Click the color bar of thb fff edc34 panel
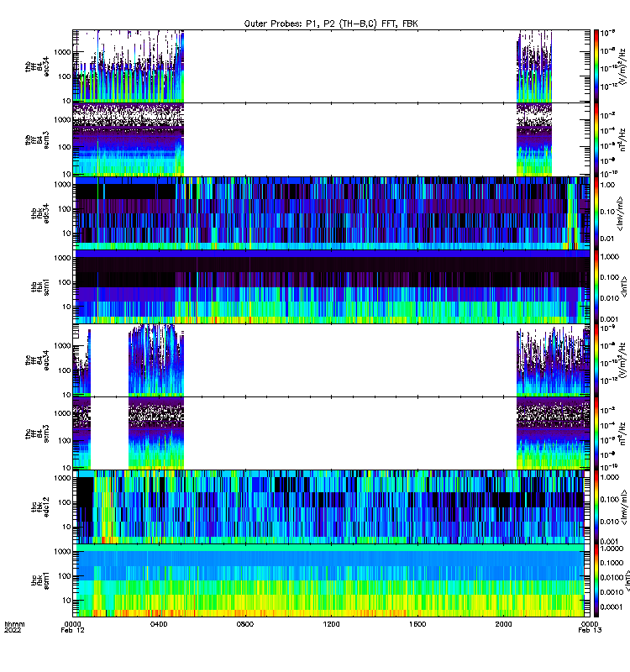Screen dimensions: 630x672 click(596, 66)
